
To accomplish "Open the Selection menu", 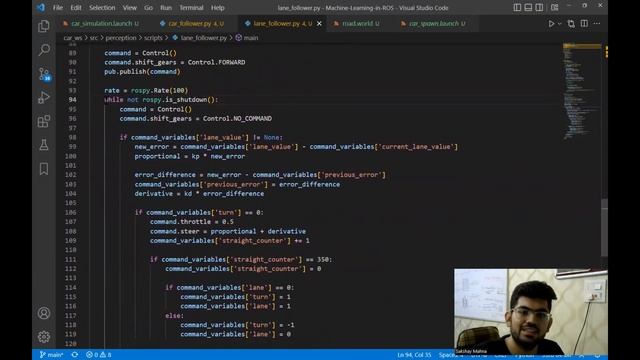I will (102, 8).
